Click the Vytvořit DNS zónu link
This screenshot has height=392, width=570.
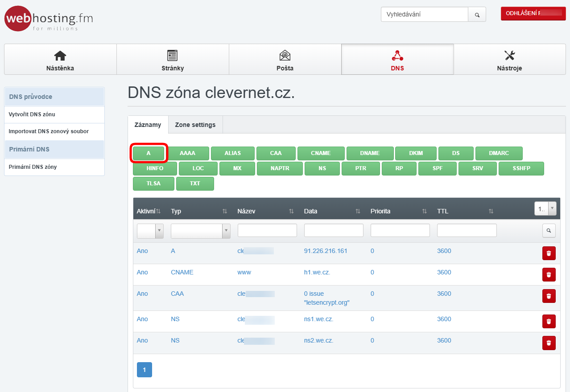32,114
